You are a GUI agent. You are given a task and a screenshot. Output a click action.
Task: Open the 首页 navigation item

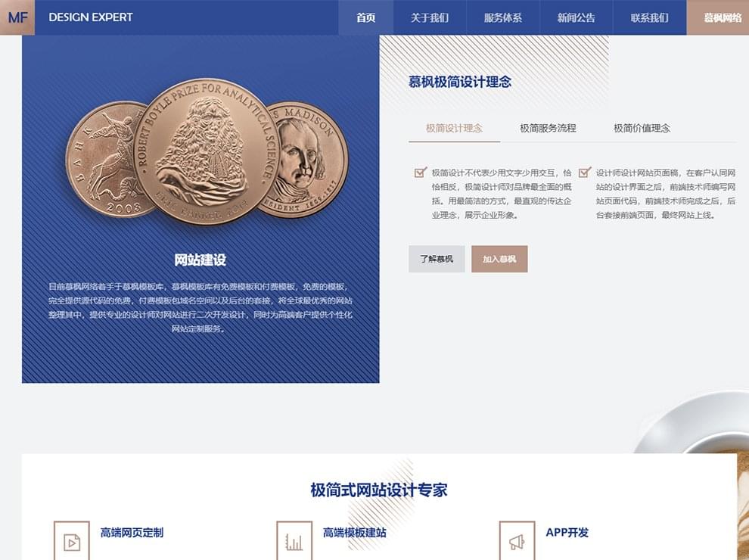[x=366, y=17]
